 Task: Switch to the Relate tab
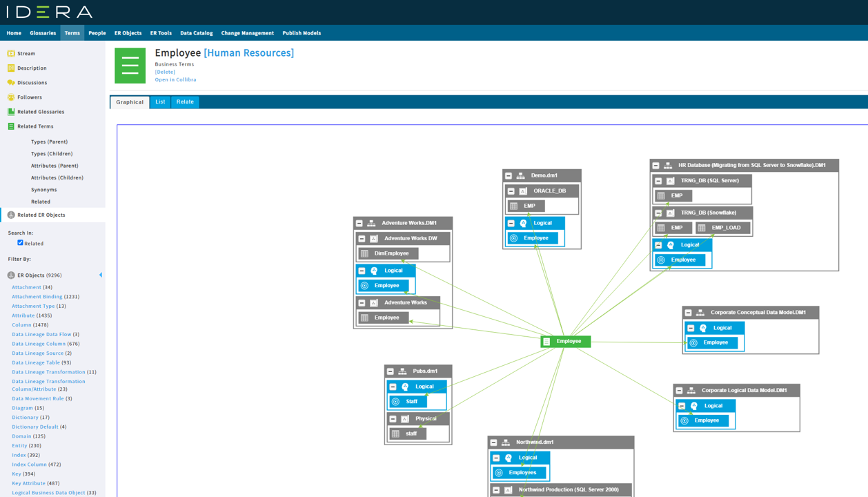coord(185,102)
